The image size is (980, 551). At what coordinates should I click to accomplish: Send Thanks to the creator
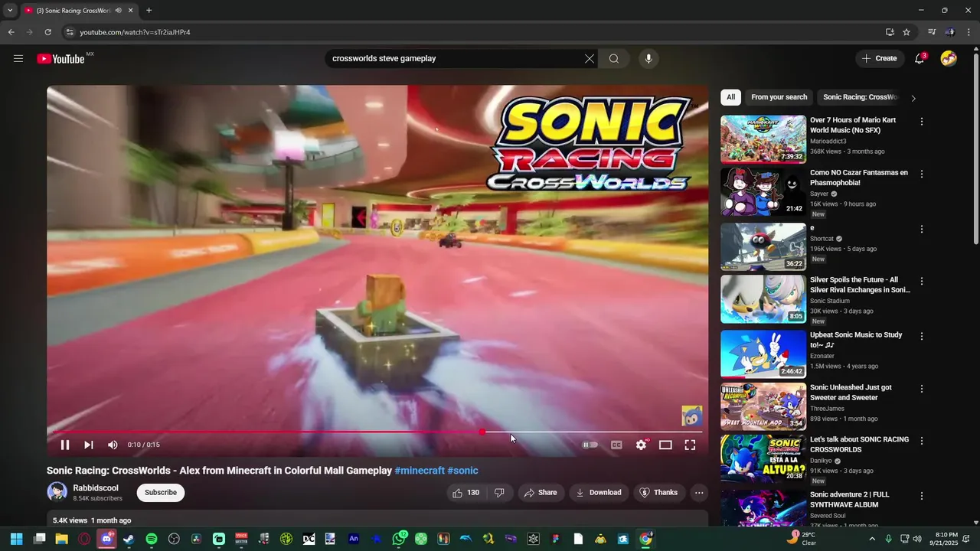658,493
